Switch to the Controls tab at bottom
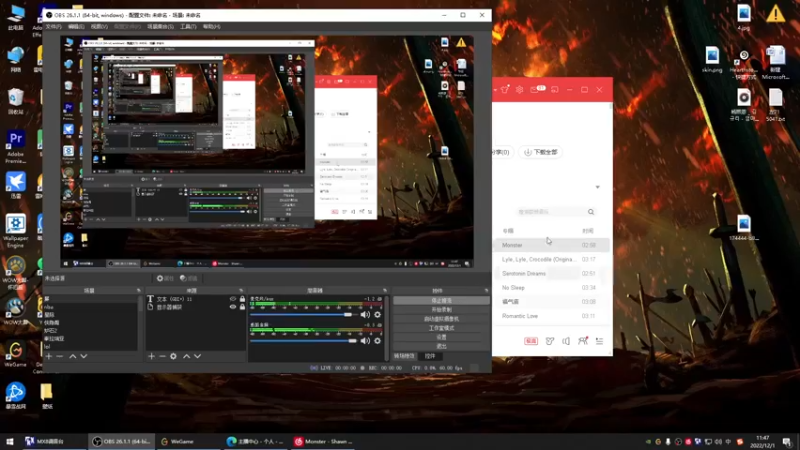Image resolution: width=800 pixels, height=450 pixels. tap(430, 356)
